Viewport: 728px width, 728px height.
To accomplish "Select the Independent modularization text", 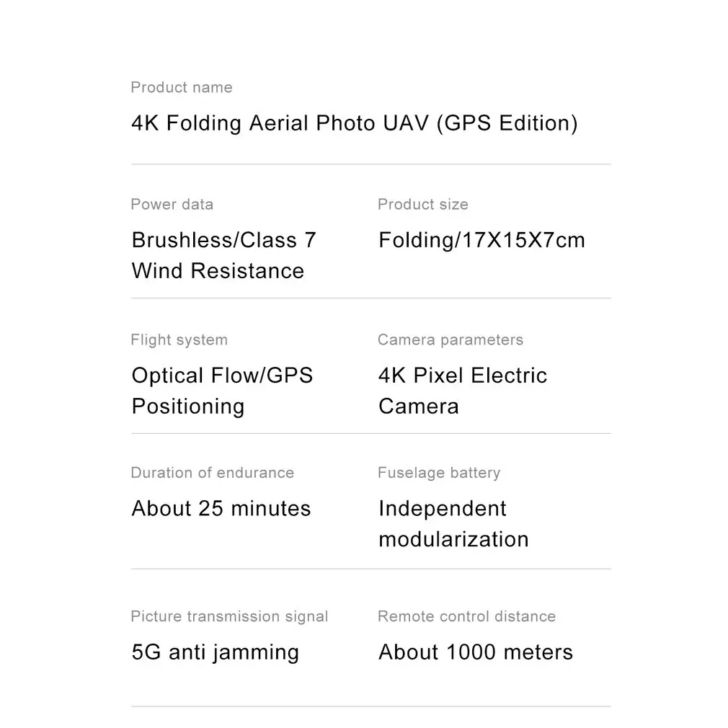I will [453, 524].
